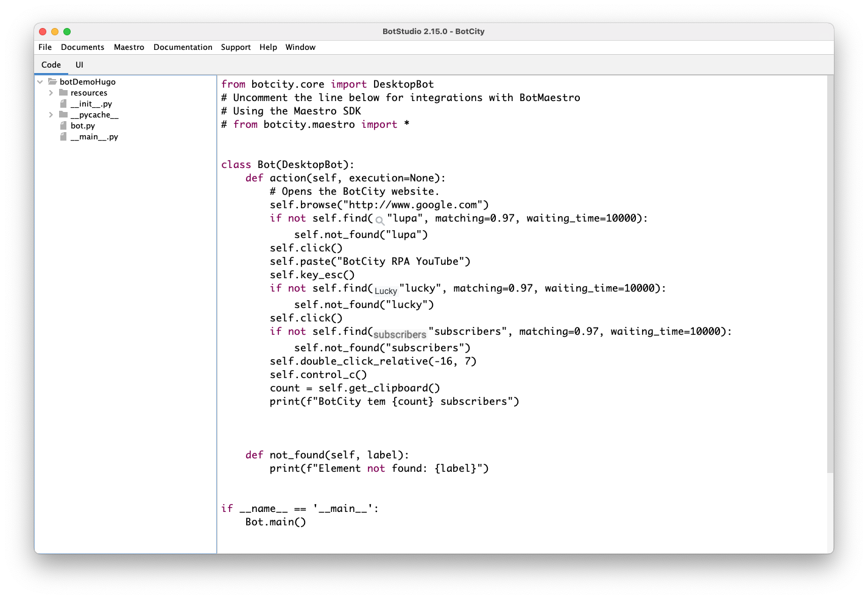
Task: Expand the resources folder
Action: click(x=51, y=93)
